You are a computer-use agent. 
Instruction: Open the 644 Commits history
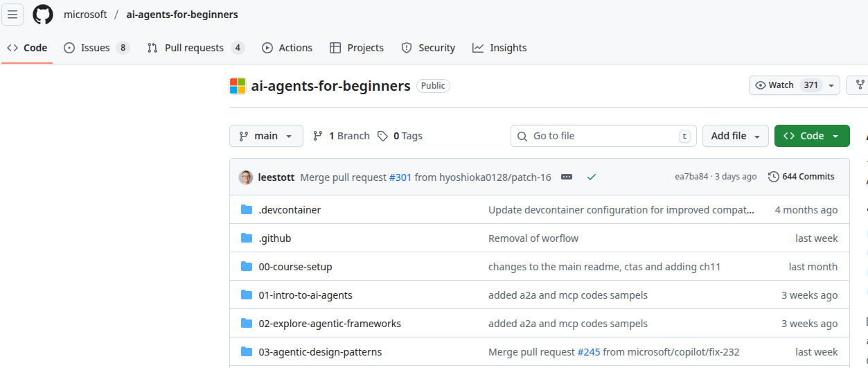pos(801,177)
